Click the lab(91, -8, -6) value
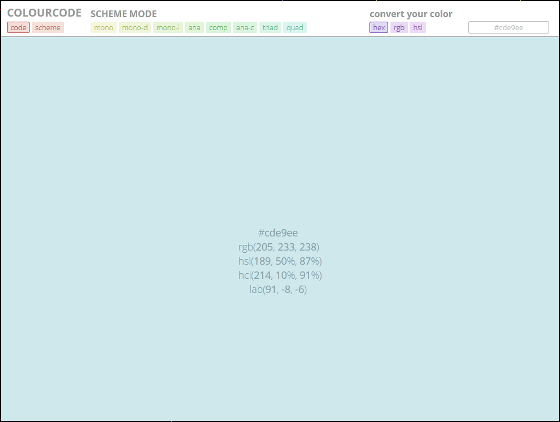This screenshot has width=560, height=422. [x=278, y=290]
